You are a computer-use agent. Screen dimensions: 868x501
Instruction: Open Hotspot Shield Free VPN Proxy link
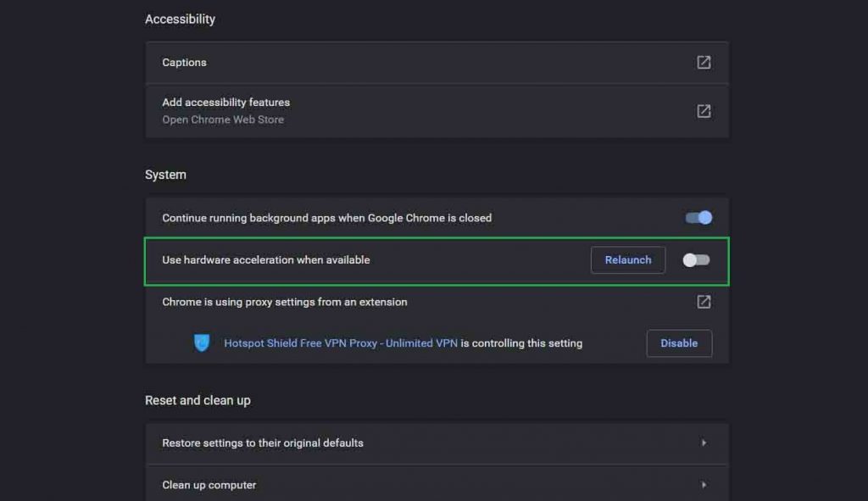[341, 342]
